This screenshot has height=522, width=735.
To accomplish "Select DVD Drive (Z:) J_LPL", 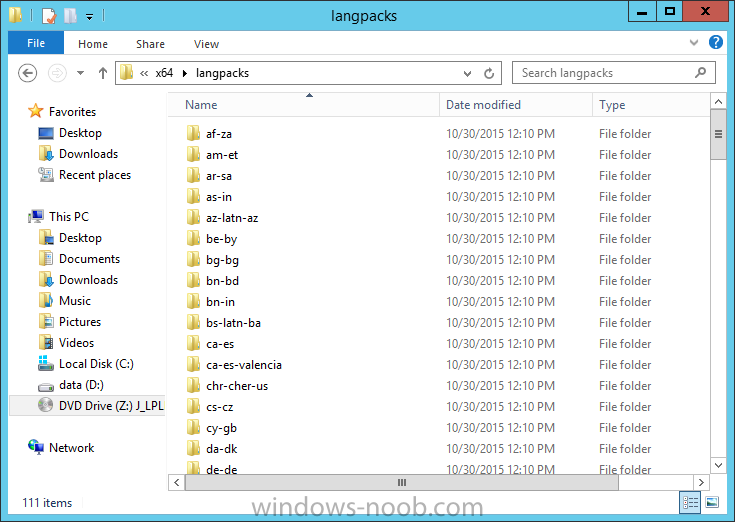I will 87,406.
